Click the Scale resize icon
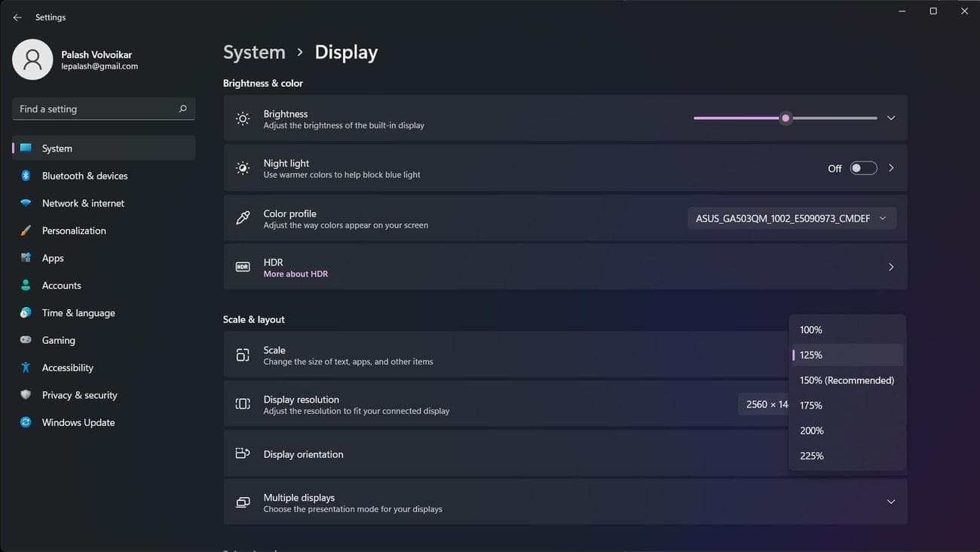 coord(242,354)
